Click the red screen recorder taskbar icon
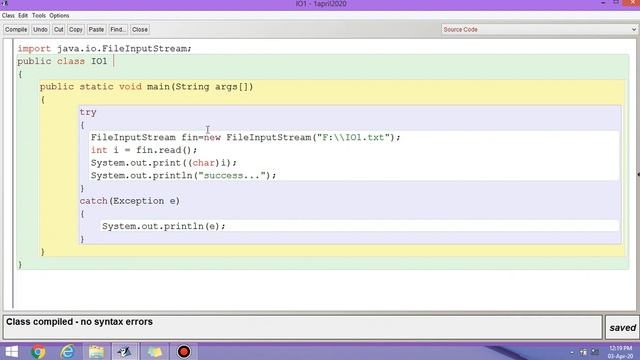This screenshot has width=640, height=360. click(x=183, y=351)
